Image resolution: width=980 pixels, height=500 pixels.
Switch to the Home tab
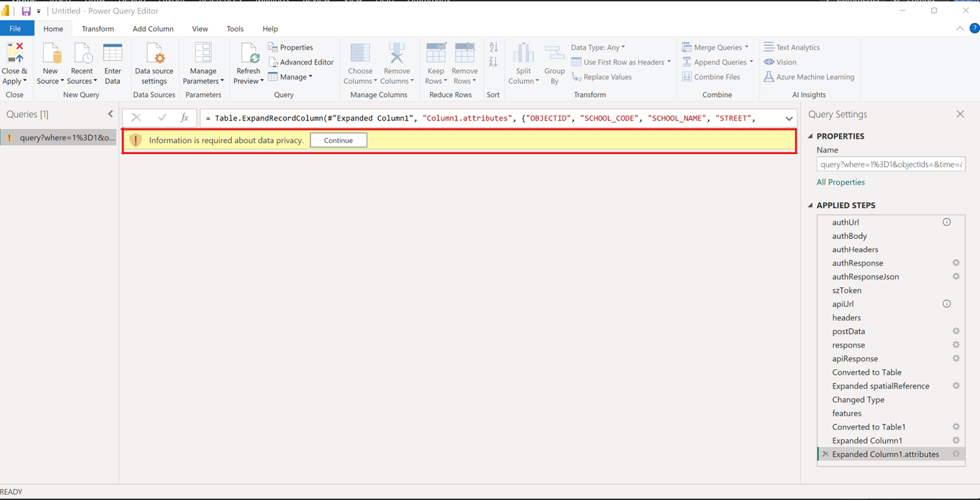53,29
